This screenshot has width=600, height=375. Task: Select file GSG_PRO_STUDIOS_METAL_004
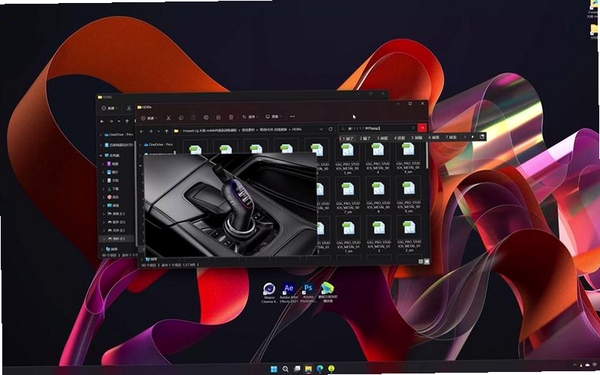378,158
